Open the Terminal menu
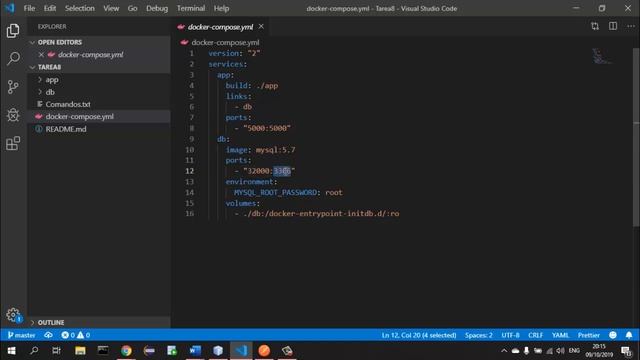This screenshot has height=360, width=640. (191, 8)
